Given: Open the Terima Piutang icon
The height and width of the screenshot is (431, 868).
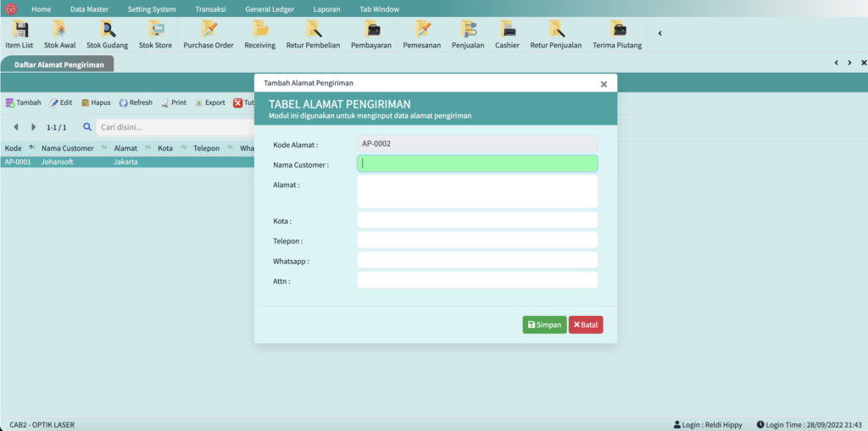Looking at the screenshot, I should point(616,35).
